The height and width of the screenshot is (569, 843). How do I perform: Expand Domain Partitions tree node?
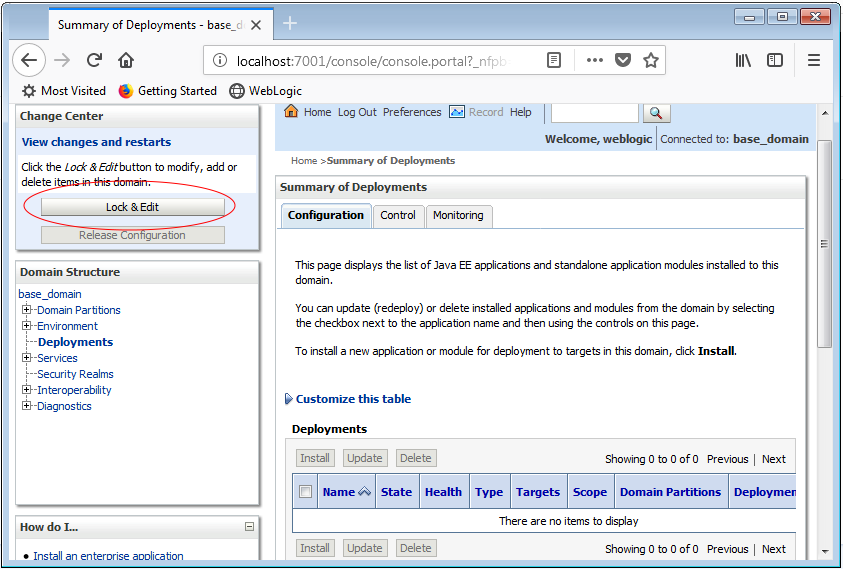tap(26, 310)
